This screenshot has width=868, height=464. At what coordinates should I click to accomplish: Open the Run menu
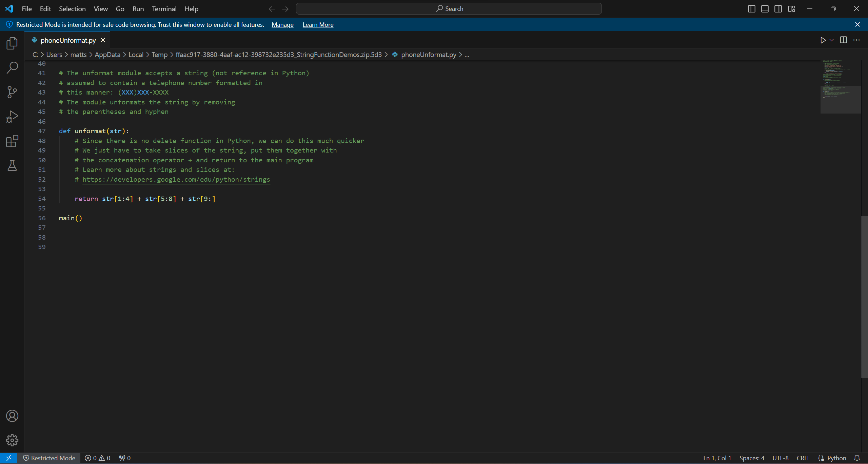[x=138, y=9]
